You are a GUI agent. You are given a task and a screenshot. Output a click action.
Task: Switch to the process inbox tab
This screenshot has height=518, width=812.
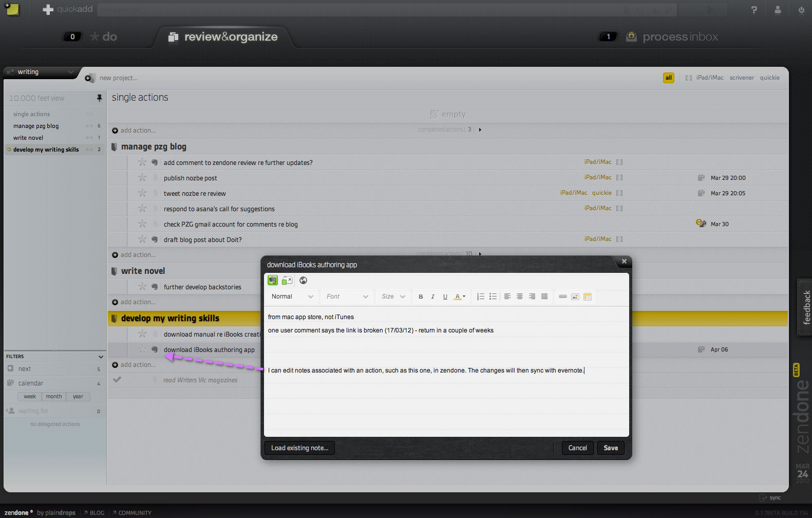[x=679, y=37]
